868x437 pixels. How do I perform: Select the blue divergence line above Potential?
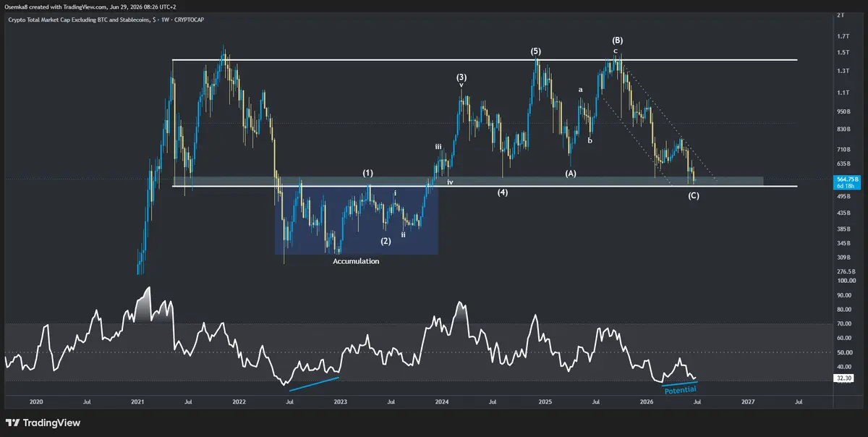click(x=681, y=383)
